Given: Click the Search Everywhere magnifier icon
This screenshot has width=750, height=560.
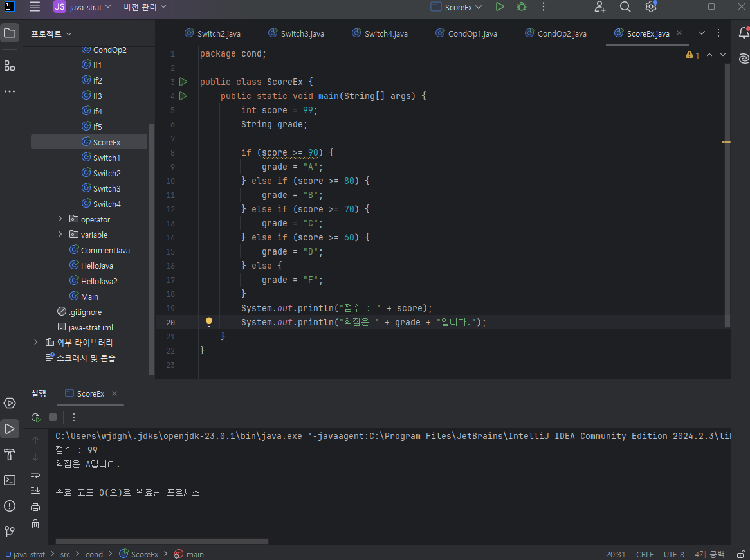Looking at the screenshot, I should pyautogui.click(x=625, y=7).
